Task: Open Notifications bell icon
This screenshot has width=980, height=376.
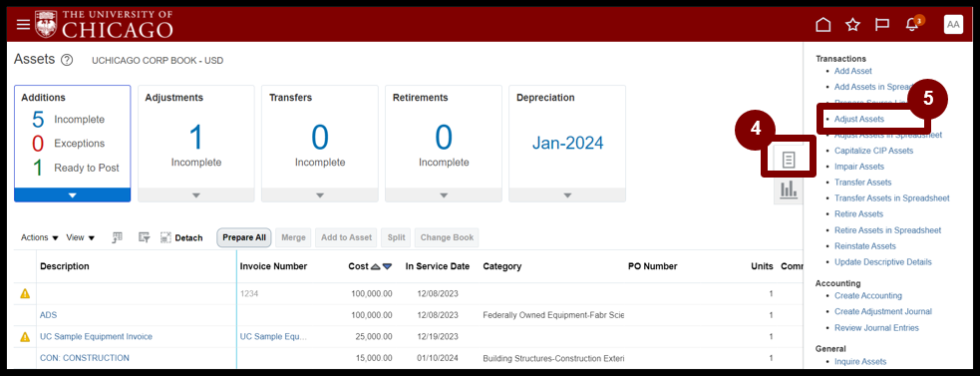Action: pyautogui.click(x=912, y=24)
